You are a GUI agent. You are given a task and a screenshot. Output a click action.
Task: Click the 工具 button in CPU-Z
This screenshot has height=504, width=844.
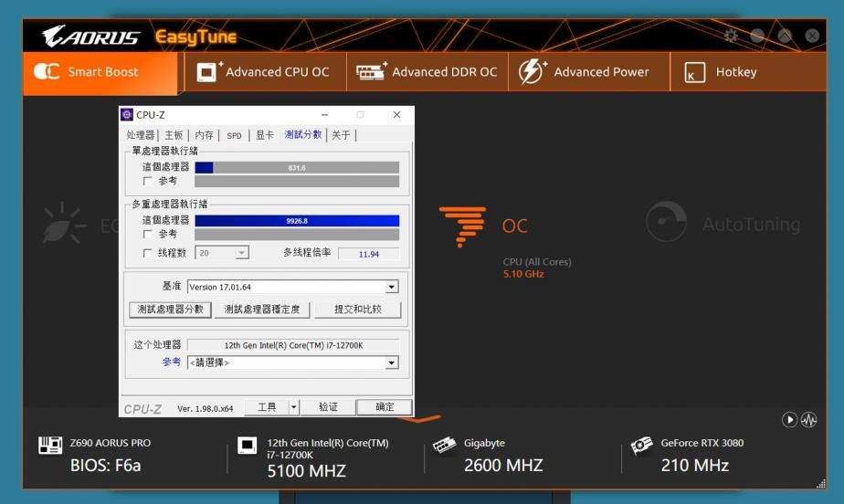coord(267,407)
